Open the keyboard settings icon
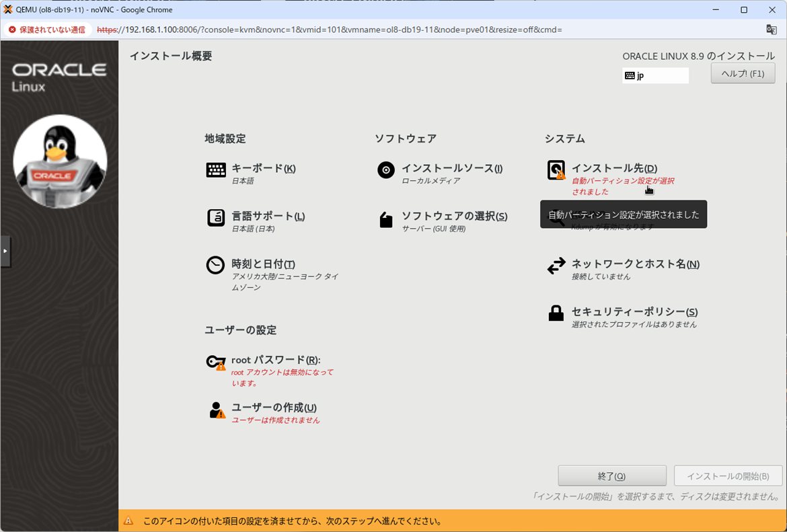Image resolution: width=787 pixels, height=532 pixels. point(216,169)
